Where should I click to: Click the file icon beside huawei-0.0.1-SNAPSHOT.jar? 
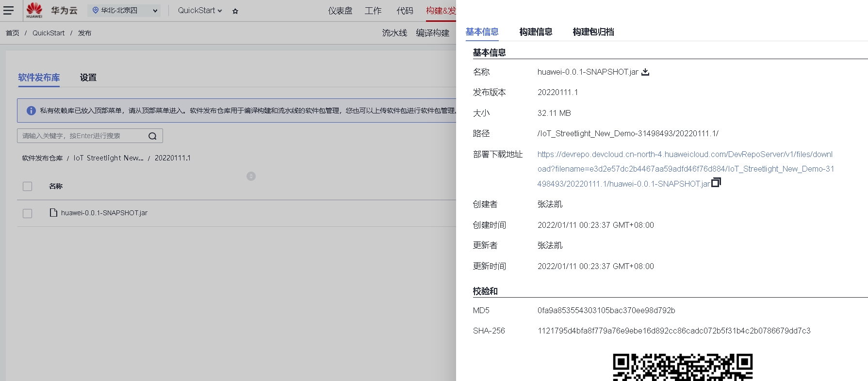pyautogui.click(x=54, y=212)
